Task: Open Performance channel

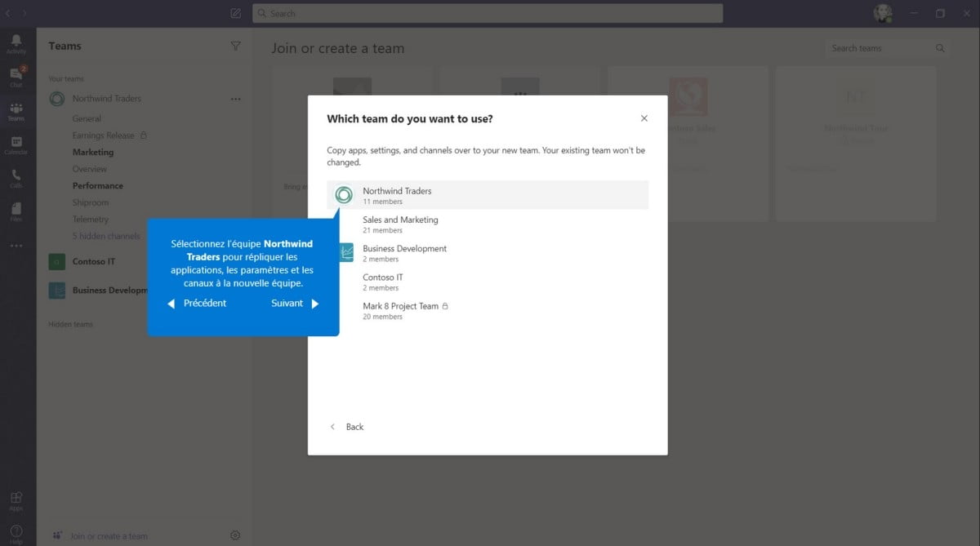Action: [98, 185]
